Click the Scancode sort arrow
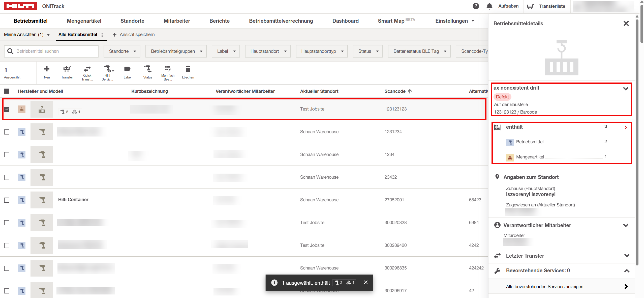644x298 pixels. (410, 91)
